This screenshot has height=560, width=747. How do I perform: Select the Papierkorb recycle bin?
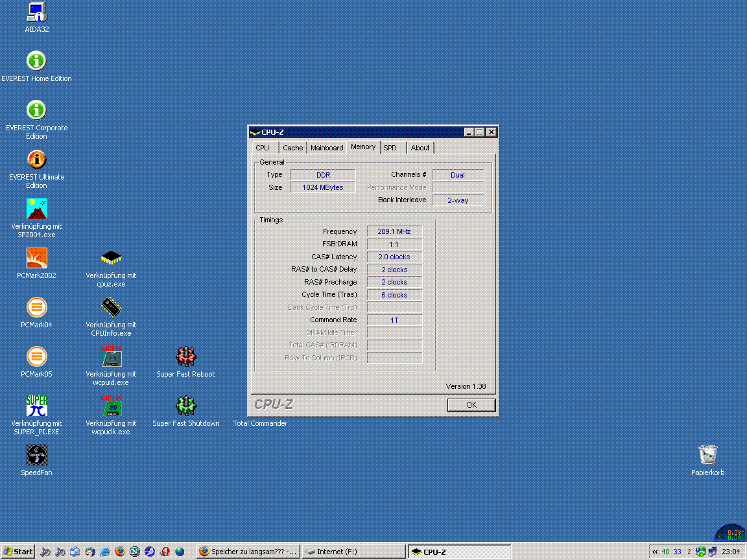(707, 460)
